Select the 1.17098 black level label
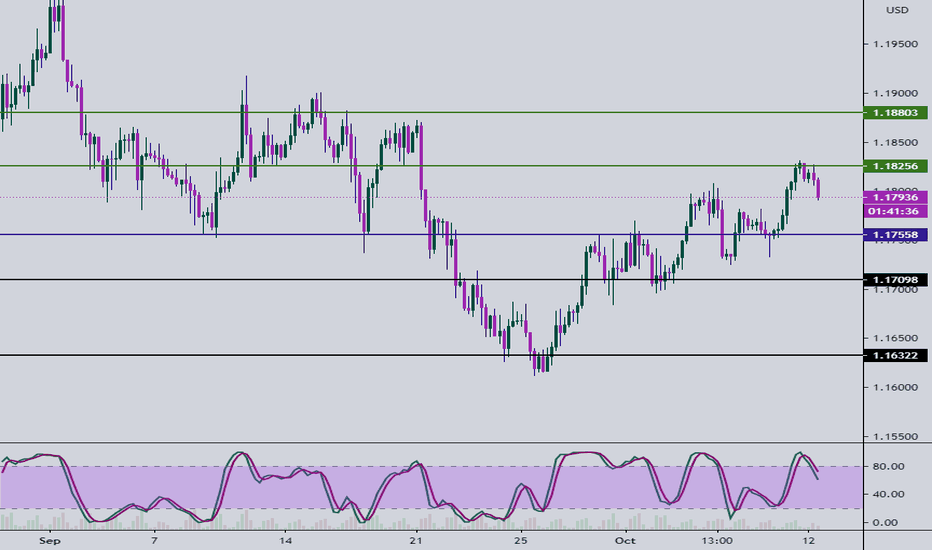Image resolution: width=932 pixels, height=550 pixels. 895,279
